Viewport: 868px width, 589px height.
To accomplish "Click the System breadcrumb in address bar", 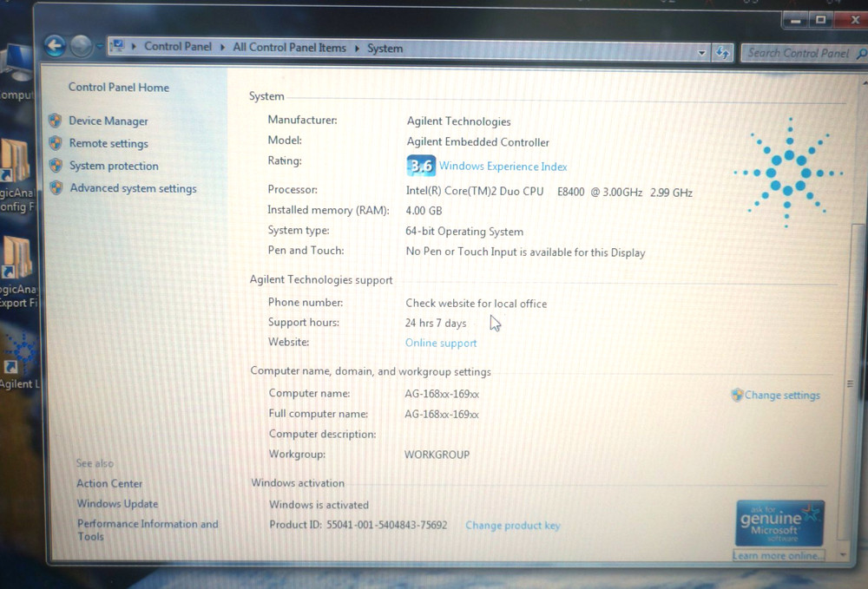I will 385,49.
